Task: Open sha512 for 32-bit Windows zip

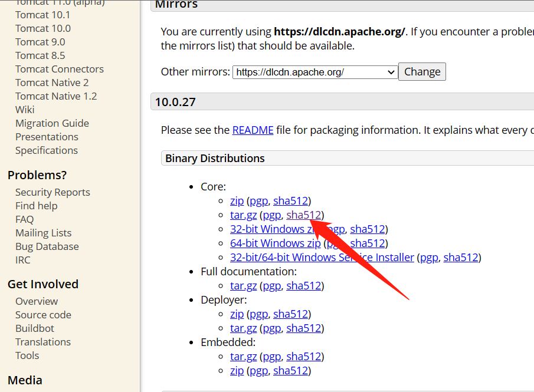Action: tap(368, 229)
